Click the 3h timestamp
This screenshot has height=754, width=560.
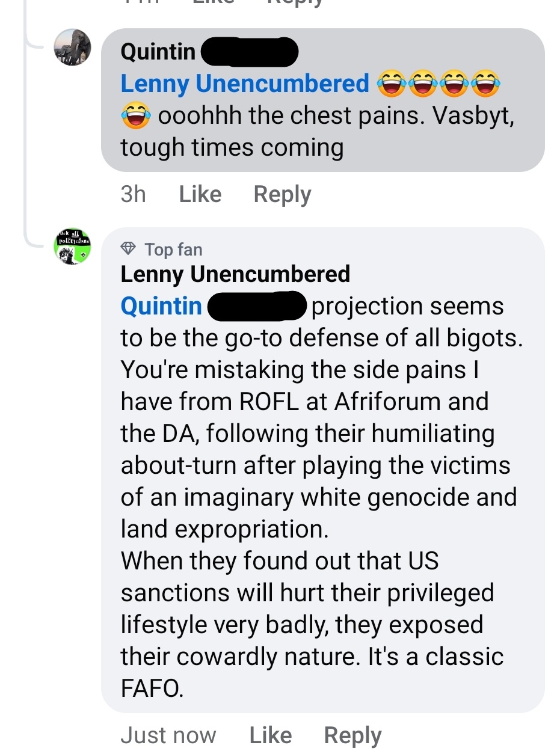point(133,194)
